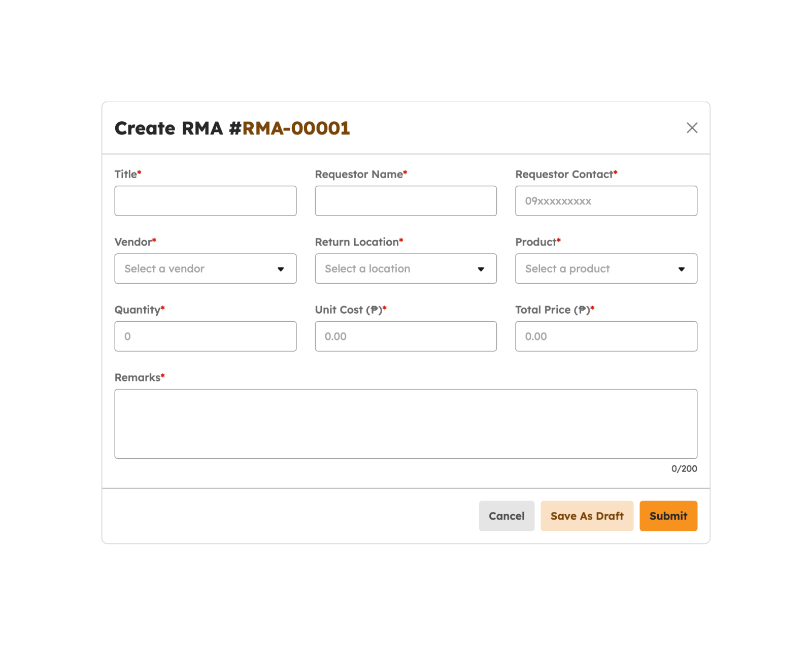Click the Cancel button

click(506, 516)
